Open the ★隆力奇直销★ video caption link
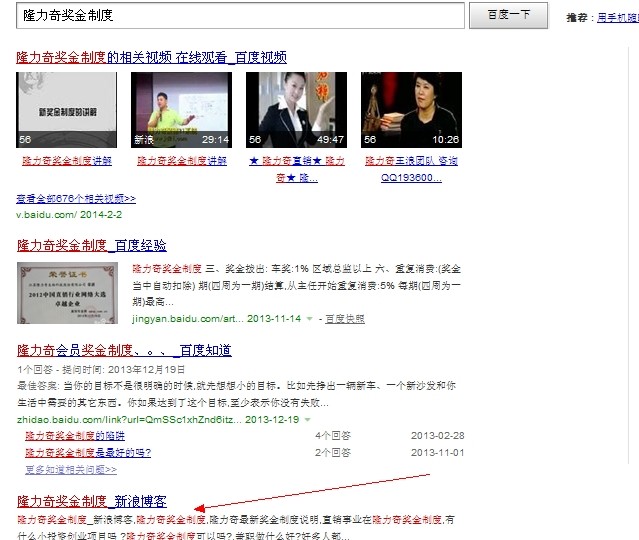Viewport: 639px width, 540px height. click(297, 169)
